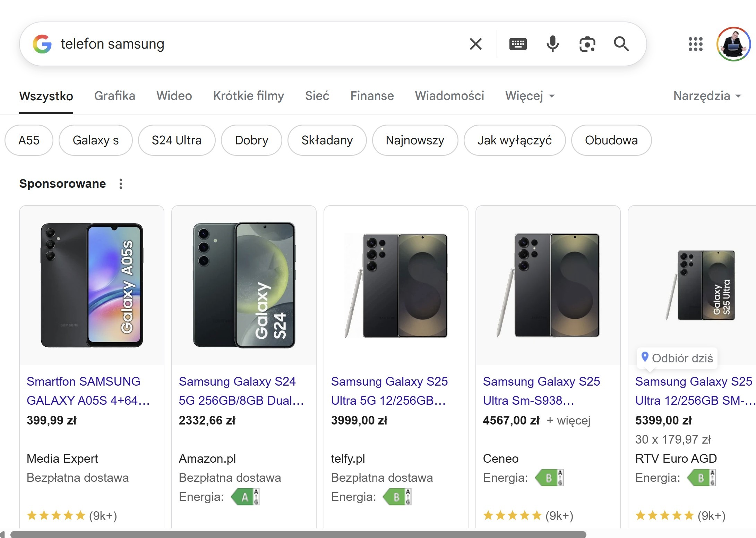The height and width of the screenshot is (538, 756).
Task: Click the telfy.pl seller name
Action: [348, 459]
